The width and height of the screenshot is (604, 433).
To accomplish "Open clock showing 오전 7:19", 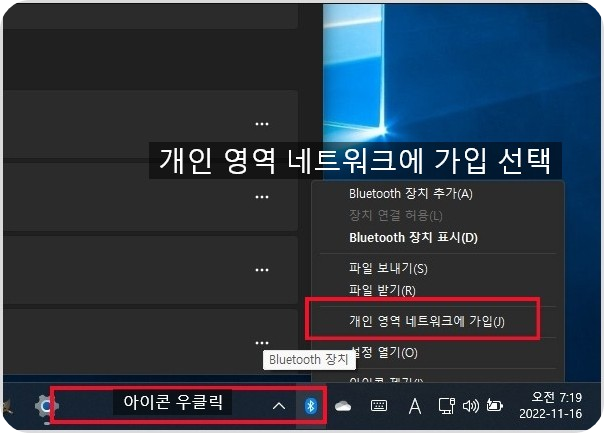I will (x=556, y=397).
